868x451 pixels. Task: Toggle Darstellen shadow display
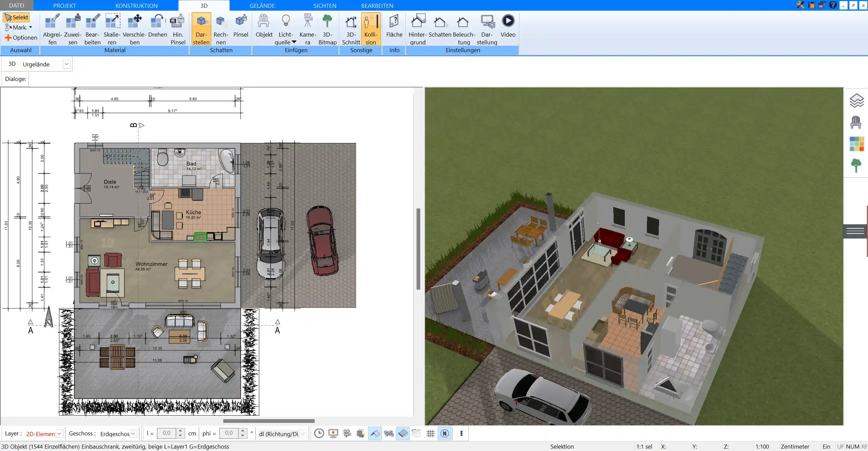[x=201, y=29]
